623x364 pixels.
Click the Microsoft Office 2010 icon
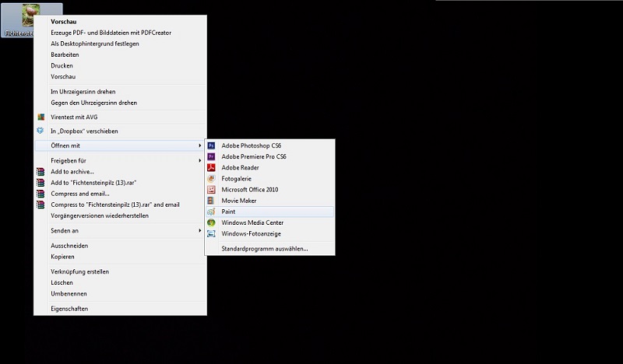pyautogui.click(x=211, y=189)
